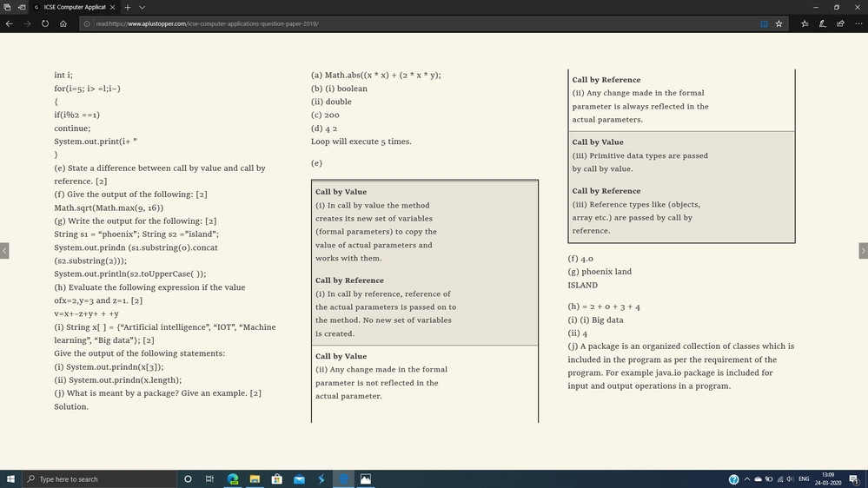This screenshot has width=868, height=488.
Task: Open the Share this page icon
Action: coord(840,23)
